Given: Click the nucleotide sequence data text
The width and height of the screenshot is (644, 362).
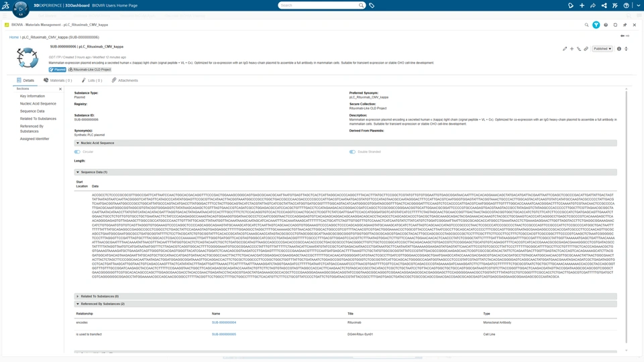Looking at the screenshot, I should point(354,237).
